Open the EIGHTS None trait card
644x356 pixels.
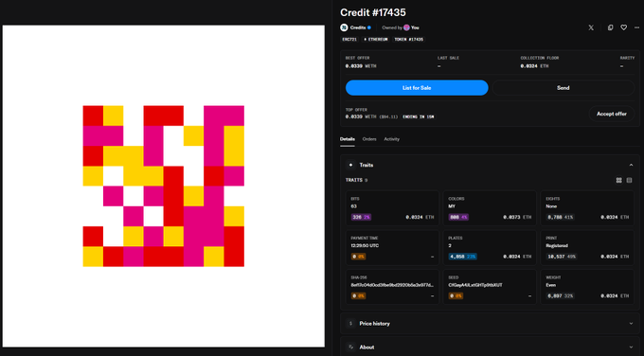pyautogui.click(x=587, y=207)
